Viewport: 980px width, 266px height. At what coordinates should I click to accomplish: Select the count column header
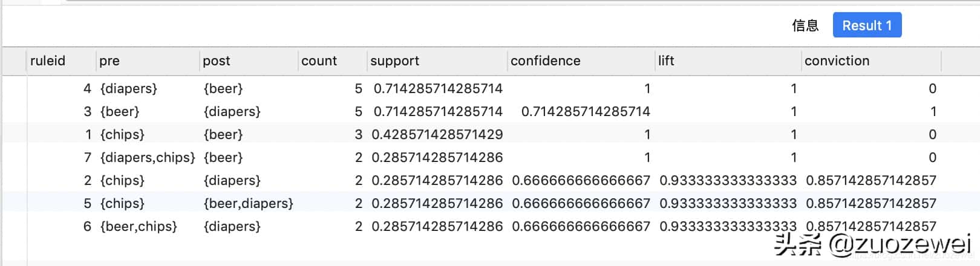[319, 61]
